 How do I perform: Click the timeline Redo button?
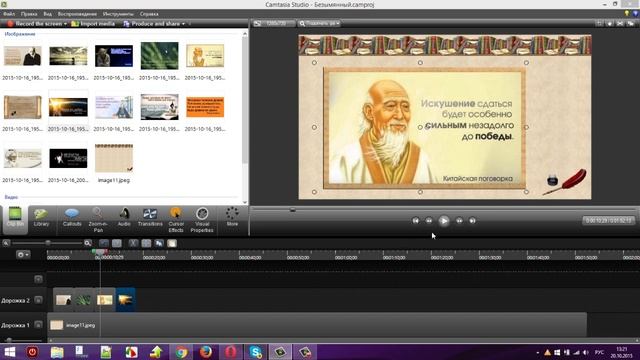(117, 243)
